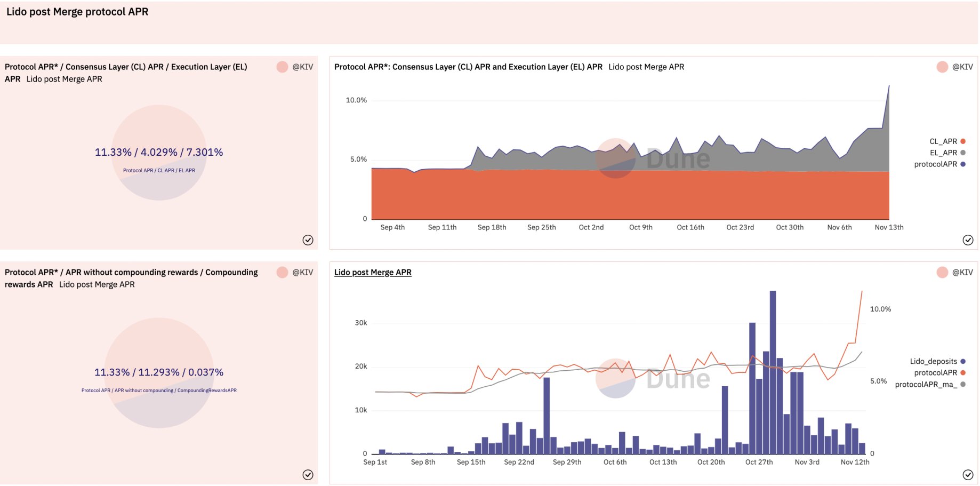Image resolution: width=980 pixels, height=486 pixels.
Task: Toggle EL_APR series in chart legend
Action: click(x=947, y=153)
